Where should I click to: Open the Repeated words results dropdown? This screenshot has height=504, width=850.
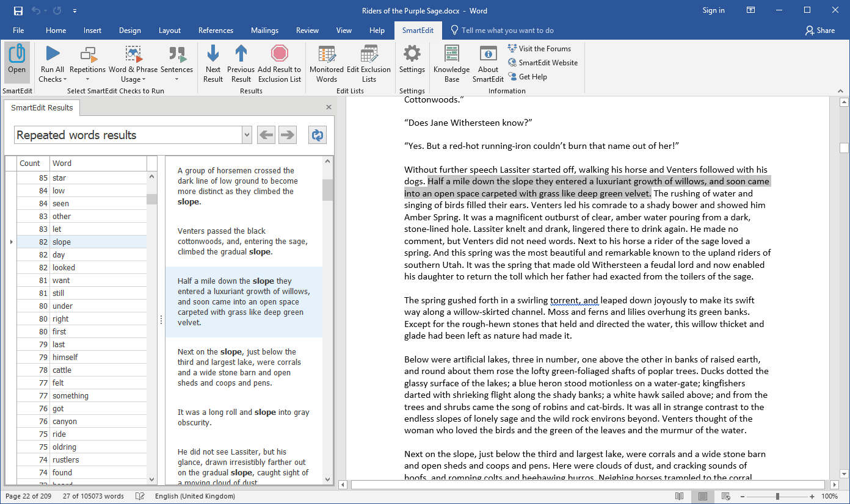246,135
